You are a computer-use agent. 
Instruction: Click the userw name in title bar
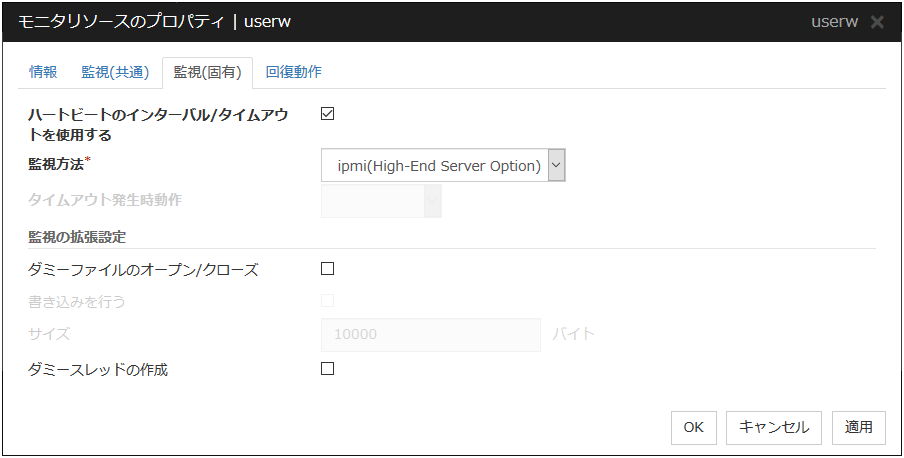(834, 22)
